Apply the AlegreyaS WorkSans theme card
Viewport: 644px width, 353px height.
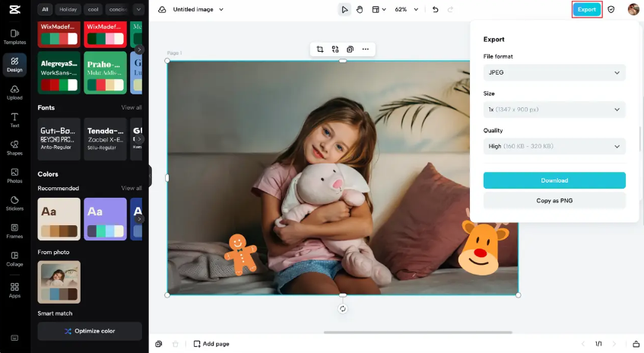coord(59,73)
